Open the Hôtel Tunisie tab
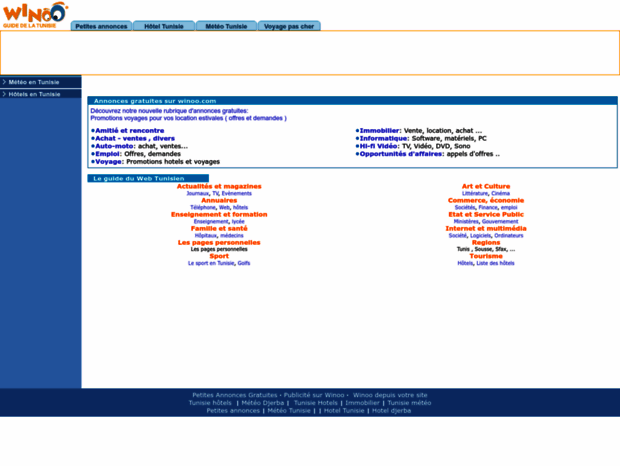Screen dimensions: 620x466 [164, 26]
